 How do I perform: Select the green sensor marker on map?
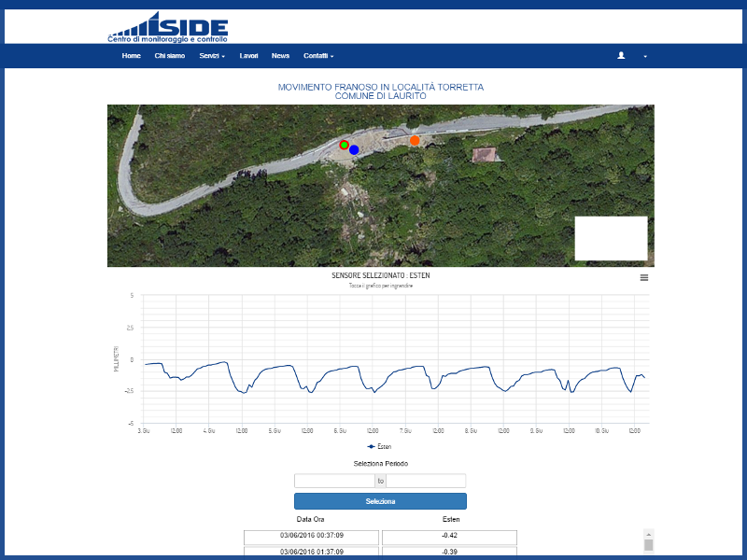point(344,145)
